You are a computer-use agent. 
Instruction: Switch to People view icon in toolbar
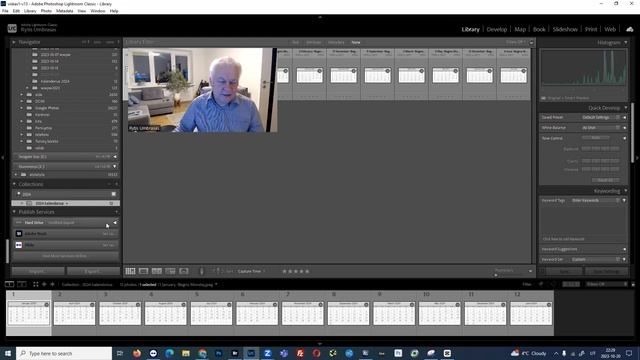pos(184,271)
